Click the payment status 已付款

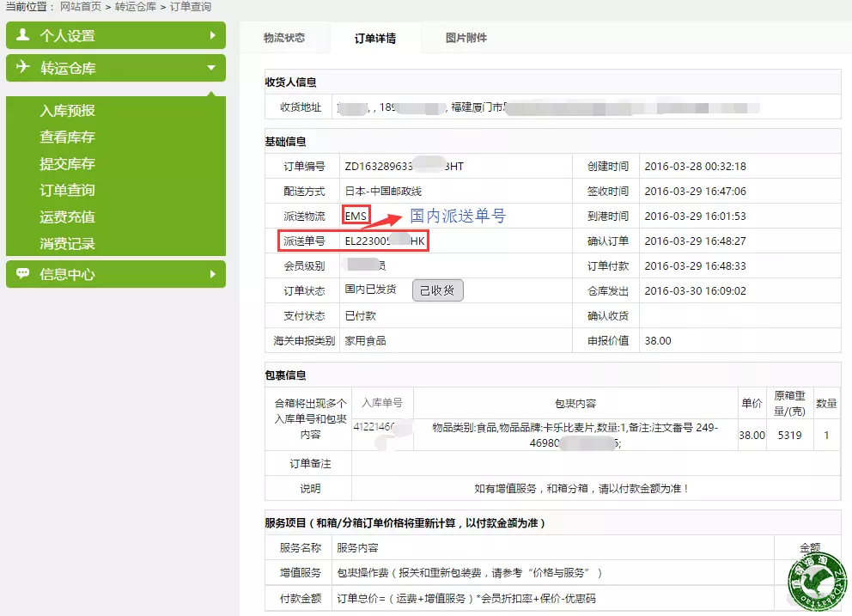[360, 315]
